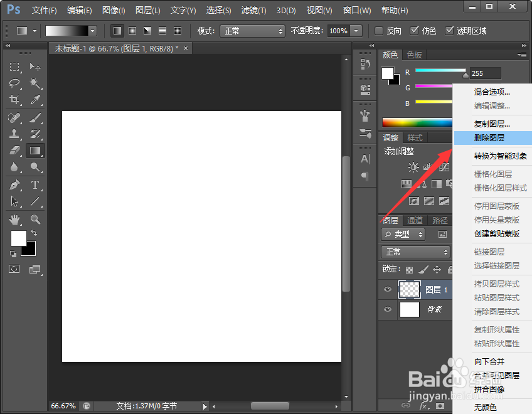532x414 pixels.
Task: Select the Move tool
Action: [x=35, y=66]
